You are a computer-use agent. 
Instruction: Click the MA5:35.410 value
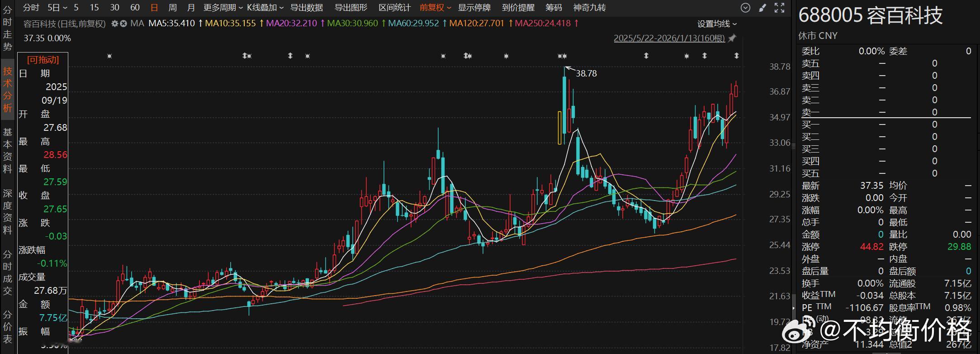click(x=172, y=24)
